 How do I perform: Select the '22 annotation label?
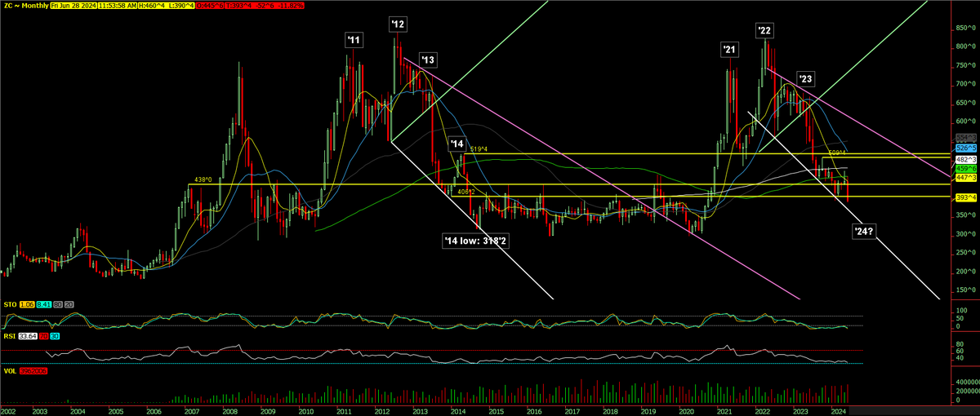(x=764, y=30)
